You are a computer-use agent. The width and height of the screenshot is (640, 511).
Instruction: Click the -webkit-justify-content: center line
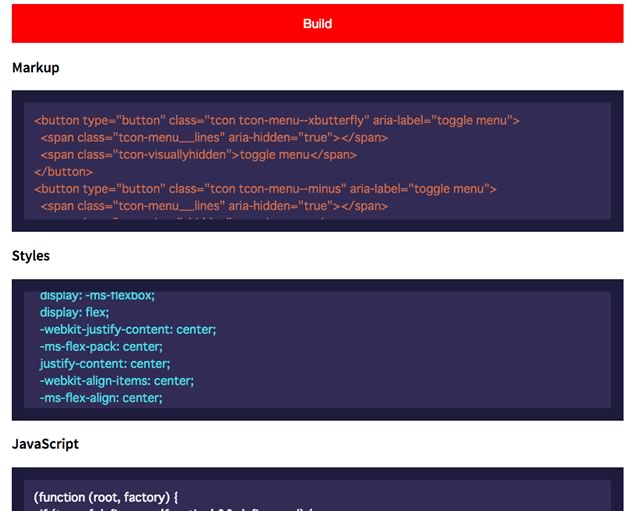[128, 330]
